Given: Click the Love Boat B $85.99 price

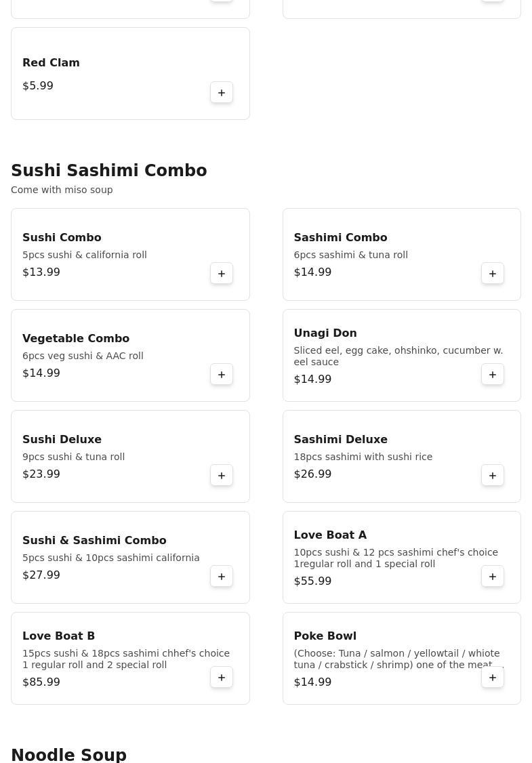Looking at the screenshot, I should [x=41, y=682].
